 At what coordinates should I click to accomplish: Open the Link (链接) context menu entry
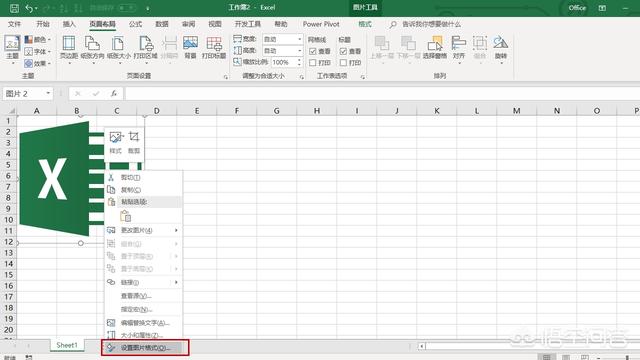click(x=143, y=282)
